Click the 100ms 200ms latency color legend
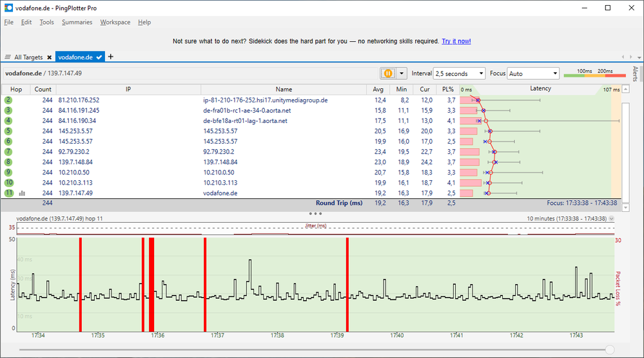Image resolution: width=644 pixels, height=358 pixels. [595, 73]
